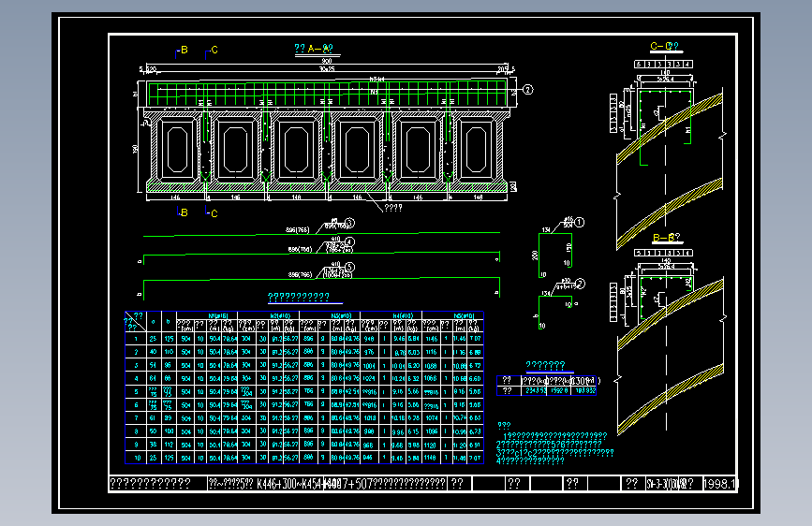Select the underlined title above the small quantities table
The height and width of the screenshot is (526, 812).
545,365
